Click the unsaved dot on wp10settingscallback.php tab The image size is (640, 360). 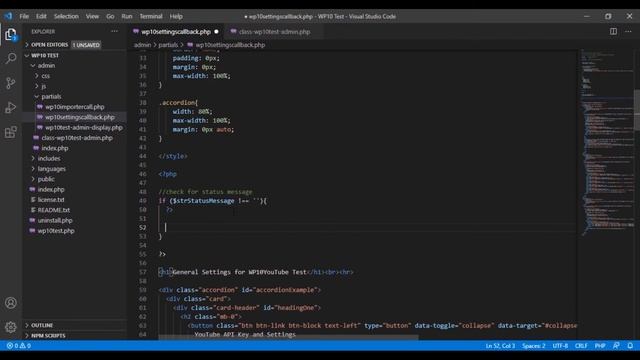tap(216, 32)
